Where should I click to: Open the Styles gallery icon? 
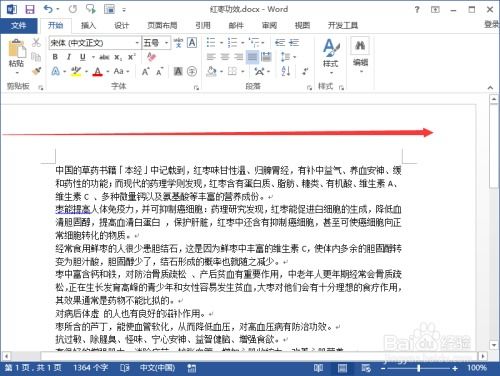pyautogui.click(x=331, y=48)
